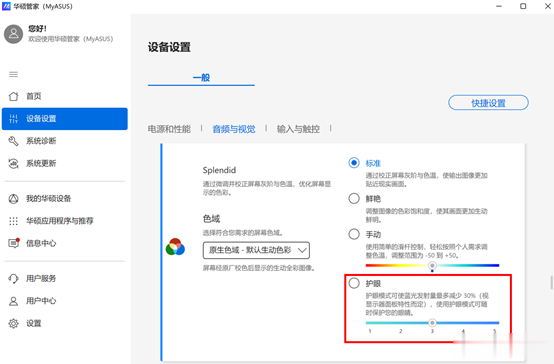Screen dimensions: 554x364
Task: Select the 手动 manual radio button
Action: 354,234
